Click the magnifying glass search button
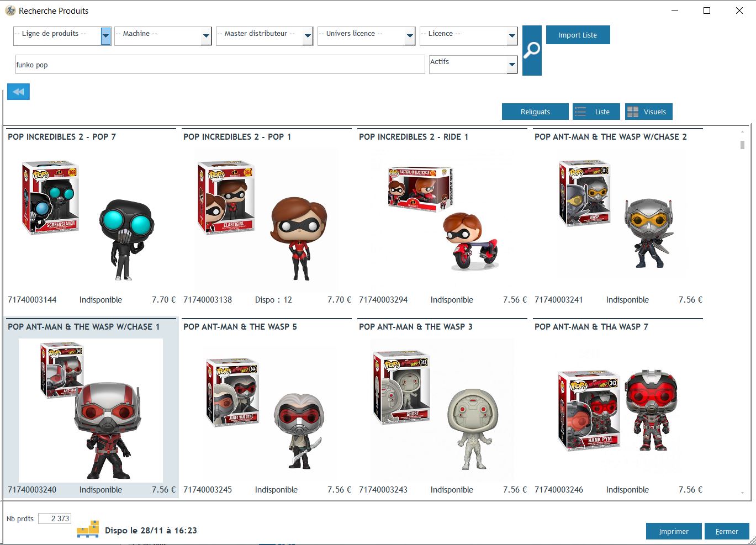 (x=531, y=50)
